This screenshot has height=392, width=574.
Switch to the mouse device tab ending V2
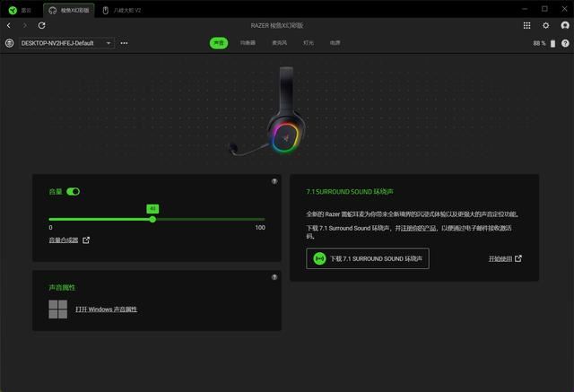pos(122,10)
